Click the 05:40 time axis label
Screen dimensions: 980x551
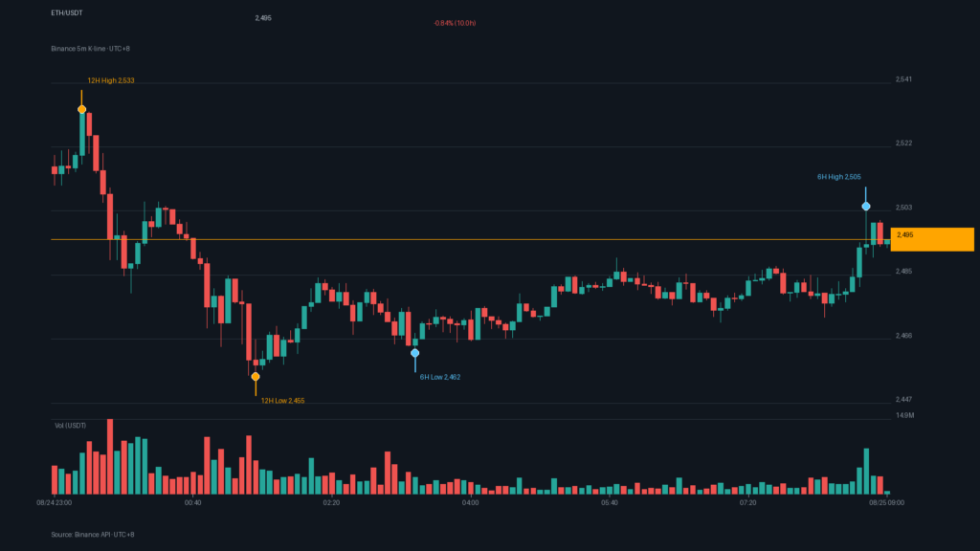(610, 502)
